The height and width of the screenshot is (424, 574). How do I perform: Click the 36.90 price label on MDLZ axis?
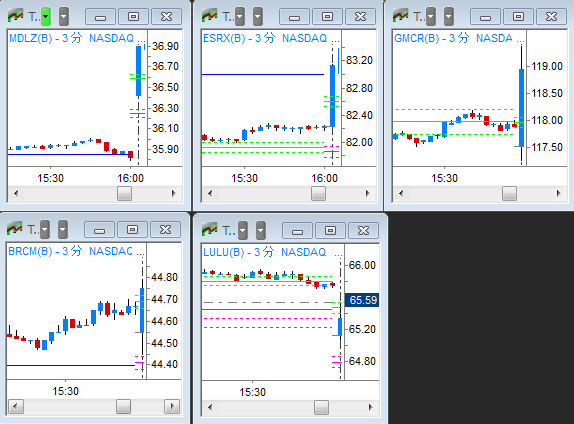coord(165,46)
